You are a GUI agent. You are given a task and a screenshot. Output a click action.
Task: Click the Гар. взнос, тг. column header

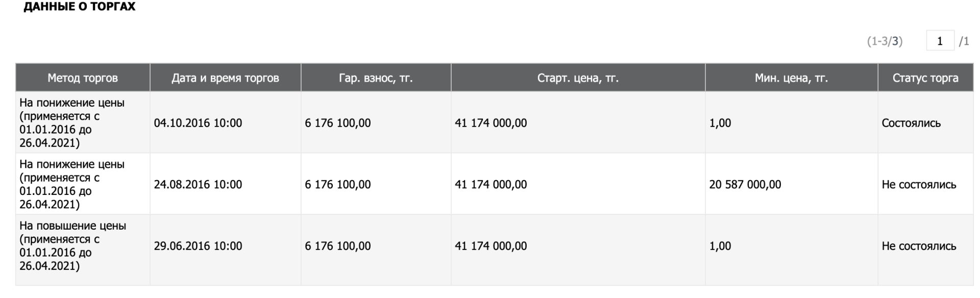click(x=376, y=78)
